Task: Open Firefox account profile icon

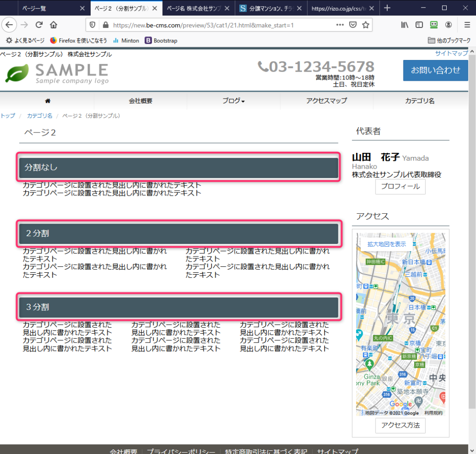Action: (x=449, y=25)
